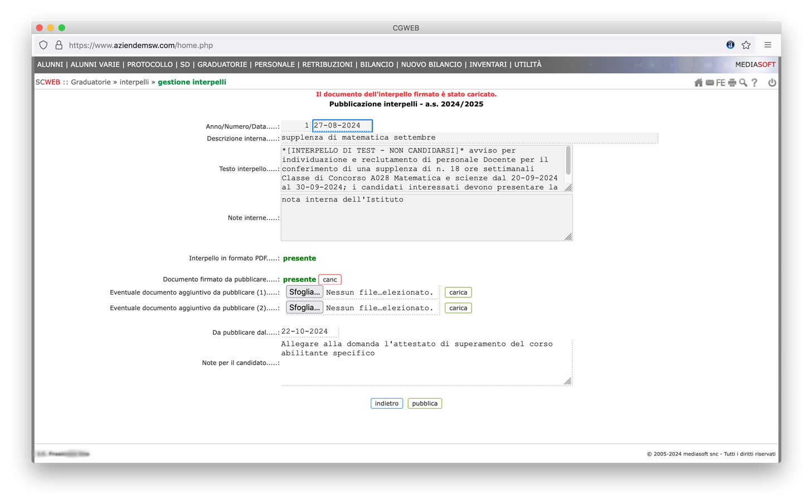Click the 'pubblica' button
The image size is (812, 504).
[425, 403]
